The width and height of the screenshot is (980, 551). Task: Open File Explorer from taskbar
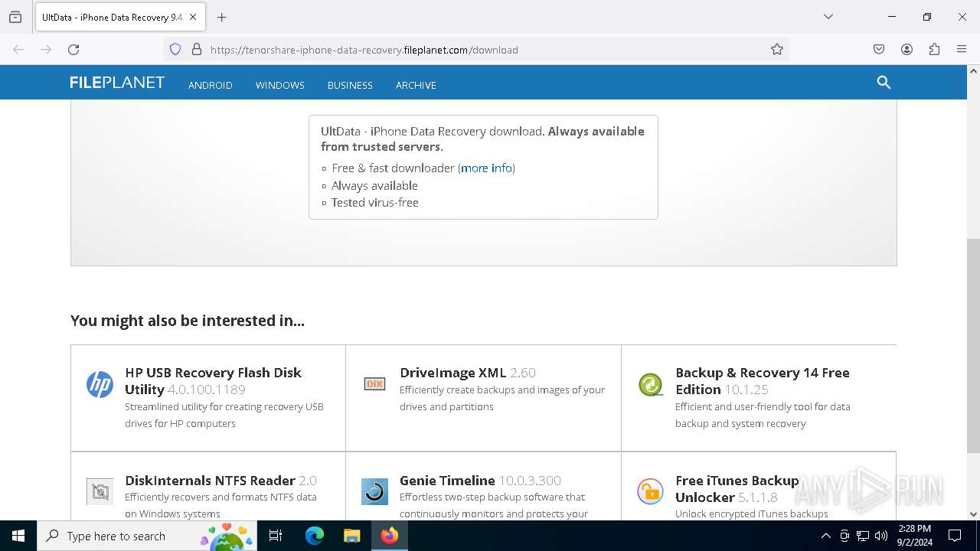coord(351,536)
